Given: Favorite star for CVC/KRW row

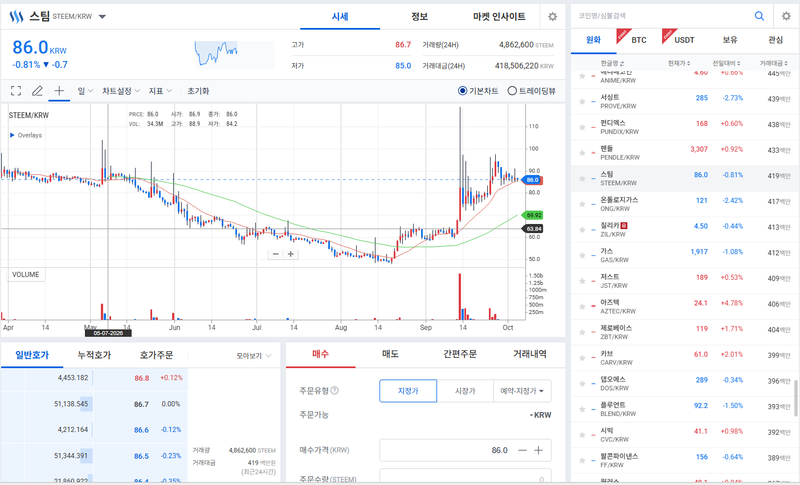Looking at the screenshot, I should (x=582, y=435).
